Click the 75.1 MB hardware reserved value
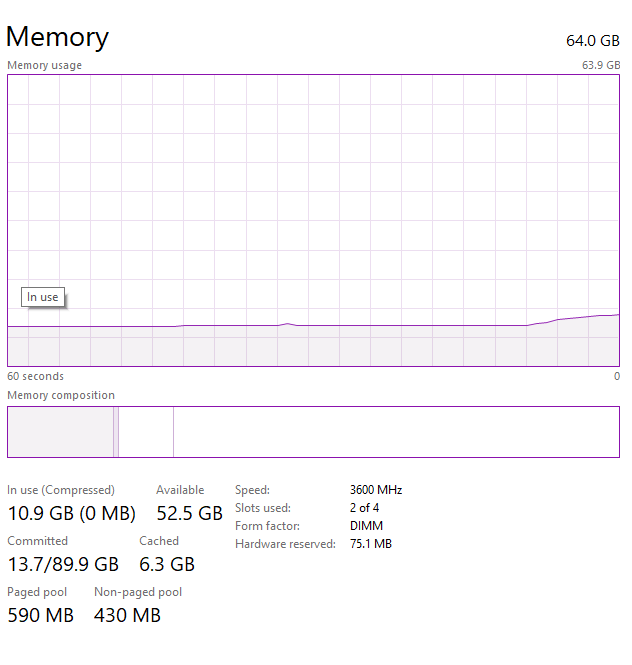This screenshot has height=665, width=632. click(x=371, y=544)
